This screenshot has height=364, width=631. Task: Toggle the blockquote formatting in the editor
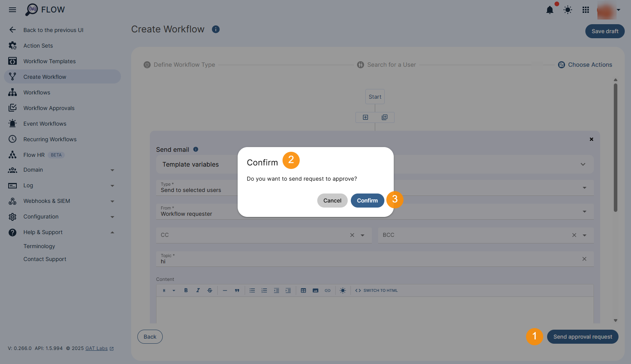[x=237, y=290]
